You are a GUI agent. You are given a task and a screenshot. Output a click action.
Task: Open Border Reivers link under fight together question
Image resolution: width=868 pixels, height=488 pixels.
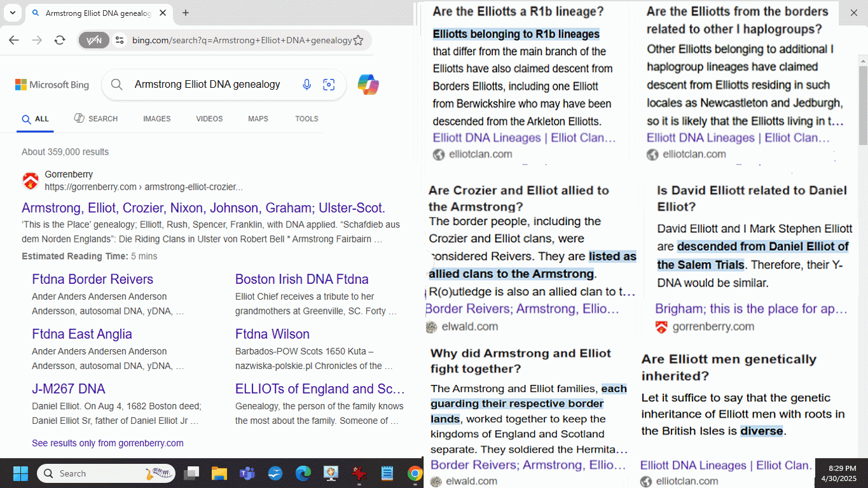(528, 465)
